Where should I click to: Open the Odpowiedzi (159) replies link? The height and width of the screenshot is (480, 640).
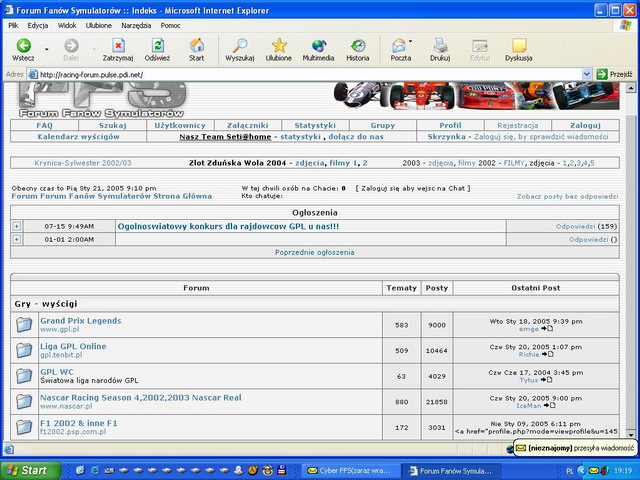tap(586, 226)
